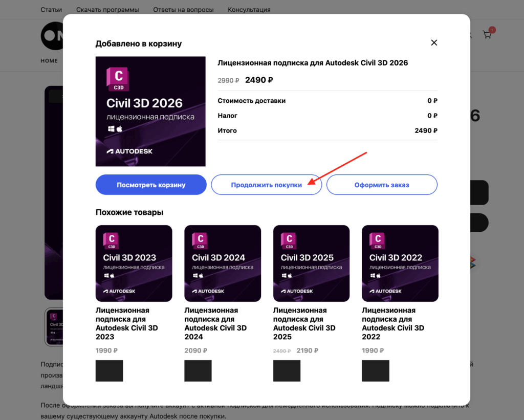Image resolution: width=524 pixels, height=420 pixels.
Task: Select the HOME navigation item
Action: click(x=49, y=60)
